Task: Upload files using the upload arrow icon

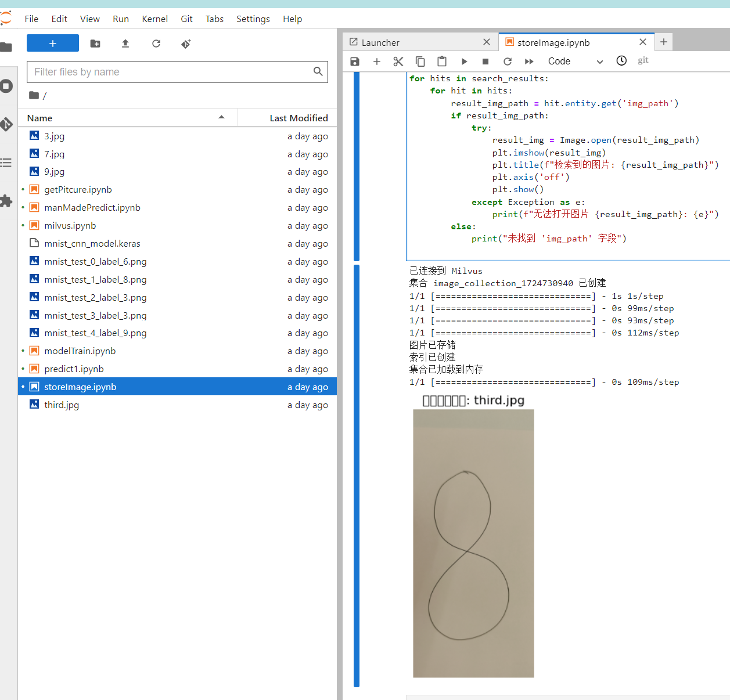Action: (125, 44)
